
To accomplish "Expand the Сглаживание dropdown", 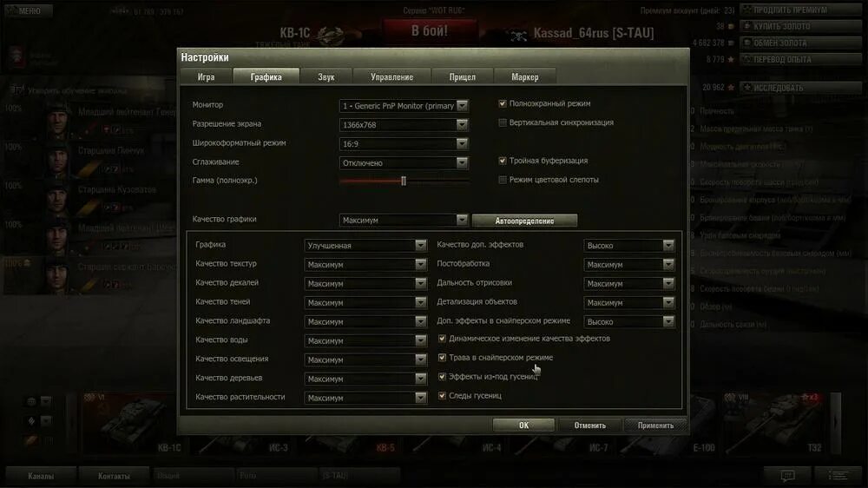I will point(404,163).
